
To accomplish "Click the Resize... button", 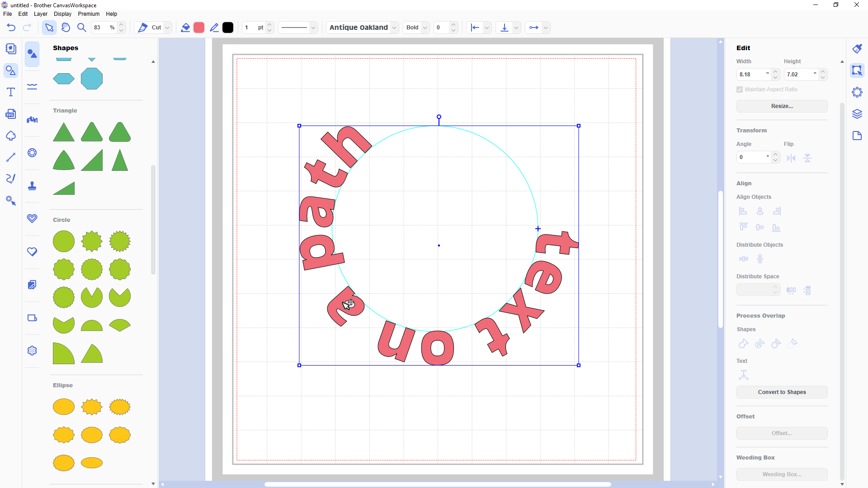I will [x=782, y=106].
